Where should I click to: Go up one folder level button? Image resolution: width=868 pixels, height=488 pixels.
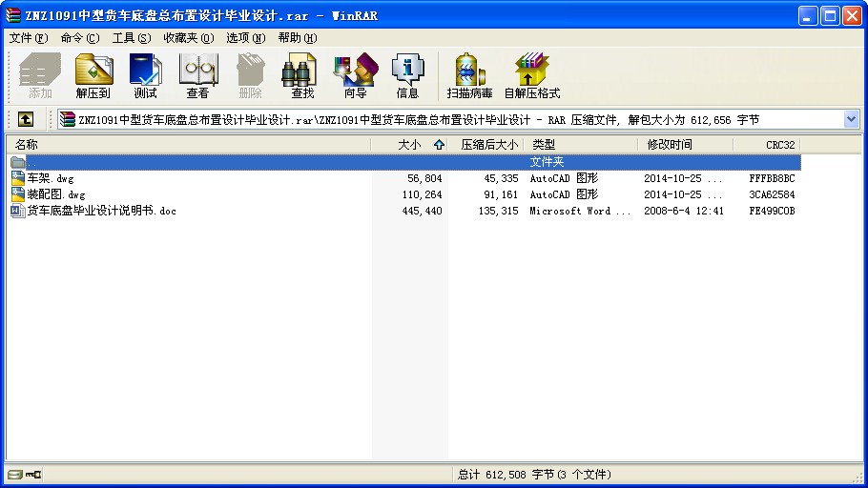pos(26,119)
